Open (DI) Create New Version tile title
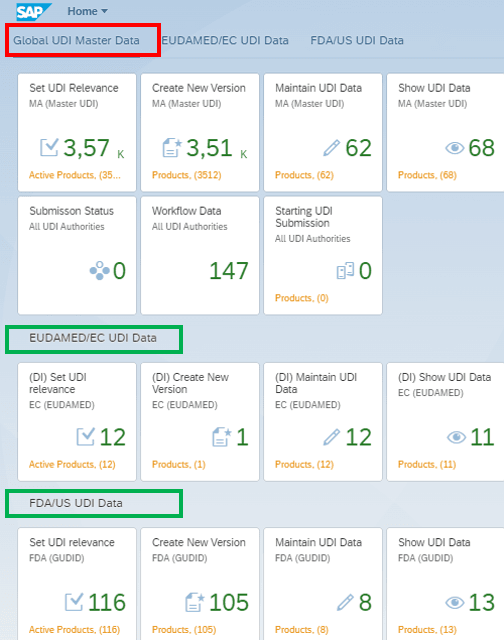The image size is (504, 640). pos(190,383)
